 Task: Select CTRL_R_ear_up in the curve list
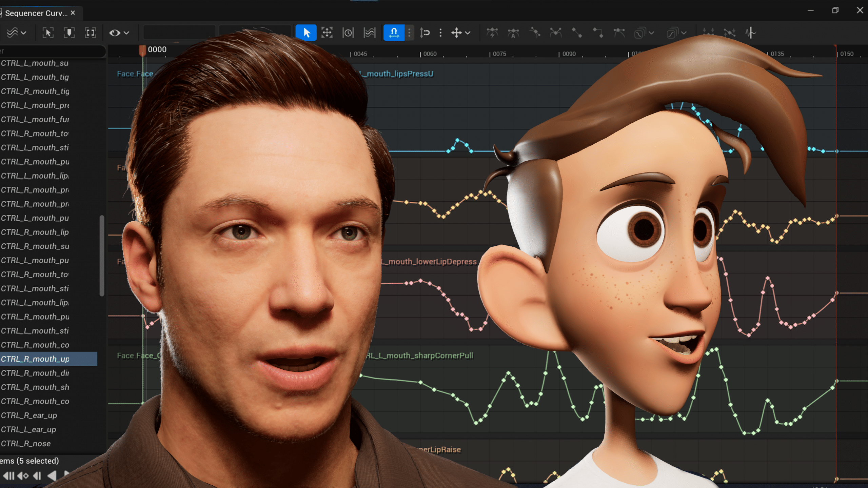[x=29, y=415]
